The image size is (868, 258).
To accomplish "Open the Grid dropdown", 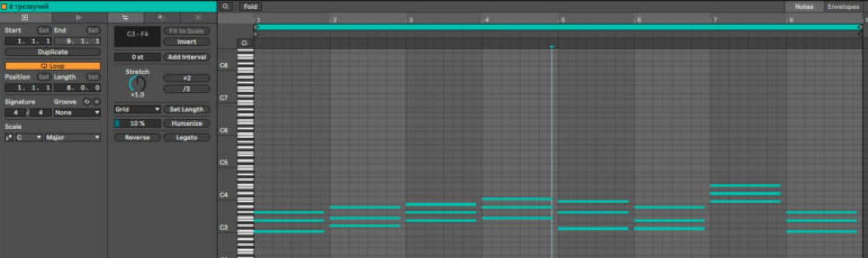I will pyautogui.click(x=138, y=109).
